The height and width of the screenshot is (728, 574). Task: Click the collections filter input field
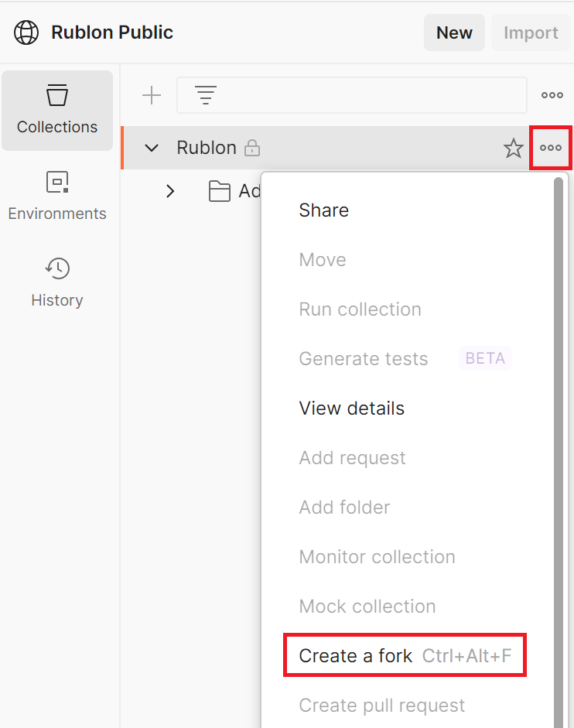pyautogui.click(x=364, y=96)
